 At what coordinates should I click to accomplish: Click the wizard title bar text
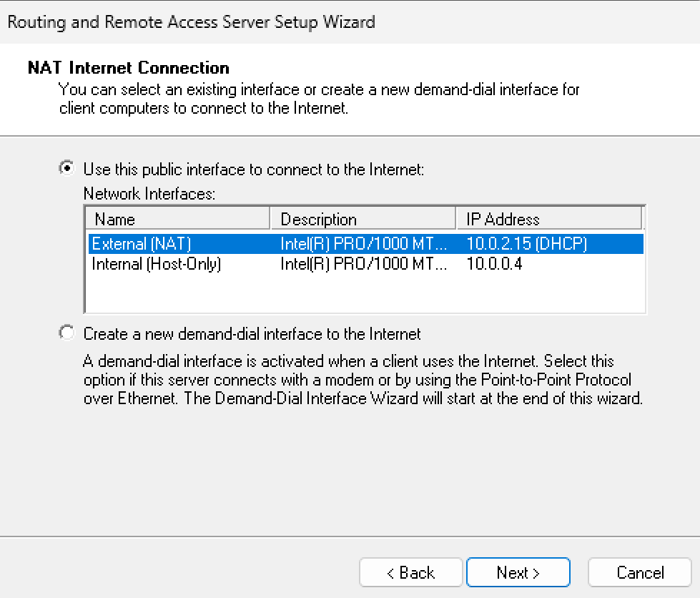[x=191, y=21]
